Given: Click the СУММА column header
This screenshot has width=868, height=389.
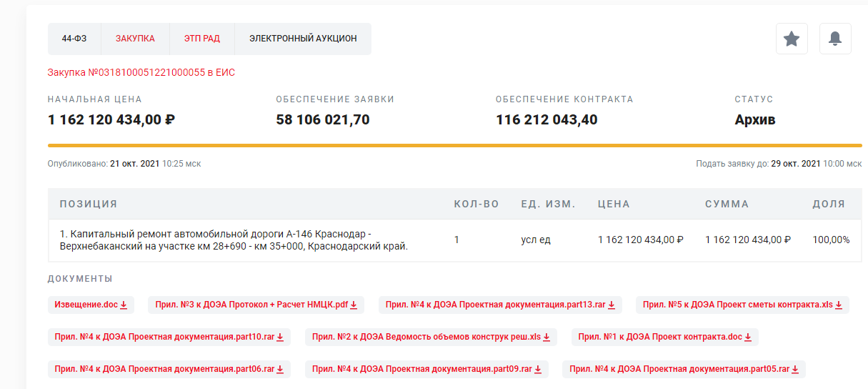Looking at the screenshot, I should tap(727, 204).
